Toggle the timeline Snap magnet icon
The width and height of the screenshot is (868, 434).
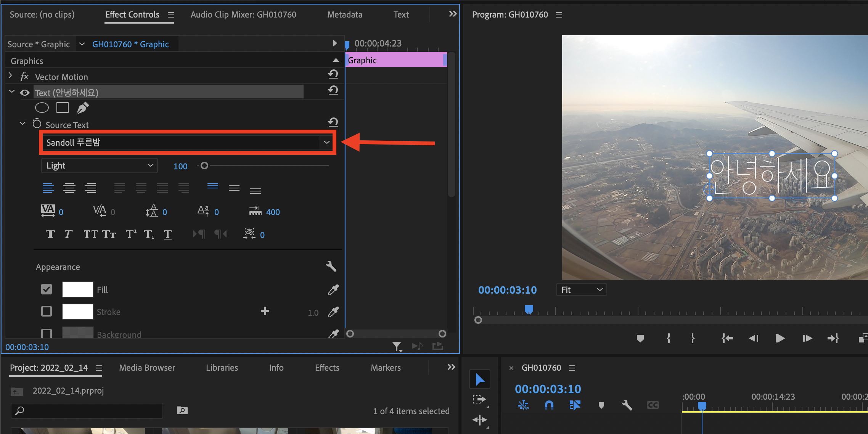click(x=549, y=405)
